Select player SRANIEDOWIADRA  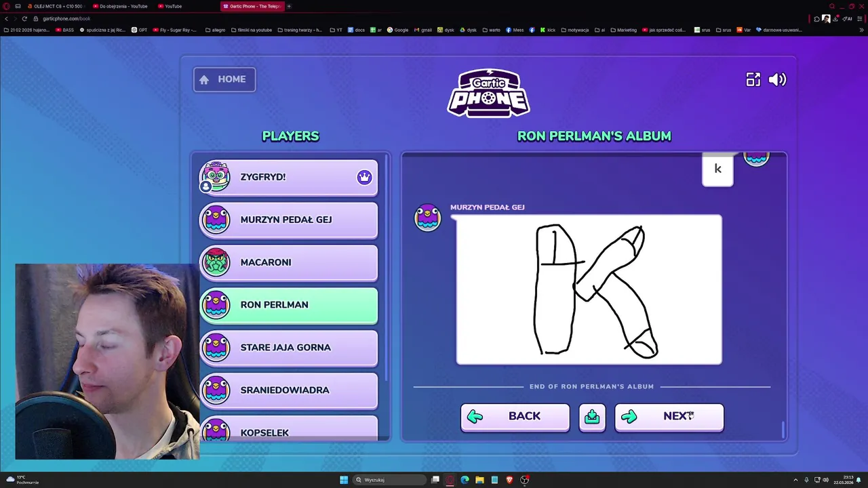click(288, 390)
